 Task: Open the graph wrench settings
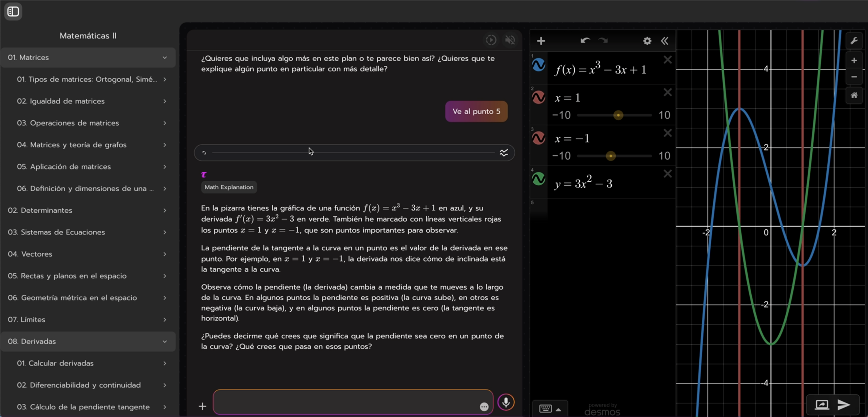point(854,41)
